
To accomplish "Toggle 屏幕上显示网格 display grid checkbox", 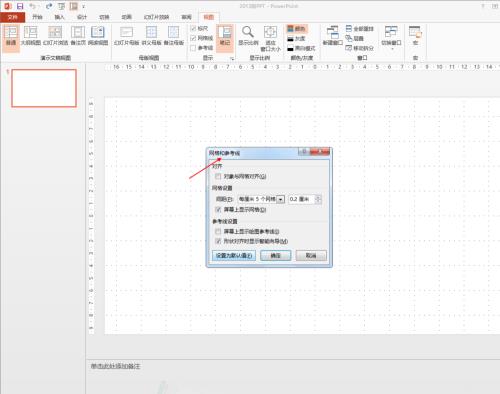I will click(x=218, y=210).
